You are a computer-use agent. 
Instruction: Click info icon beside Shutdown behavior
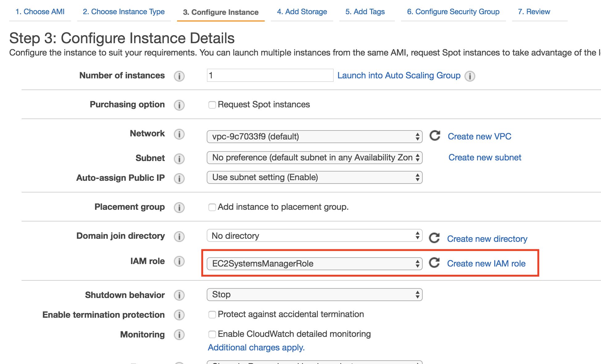pyautogui.click(x=179, y=295)
